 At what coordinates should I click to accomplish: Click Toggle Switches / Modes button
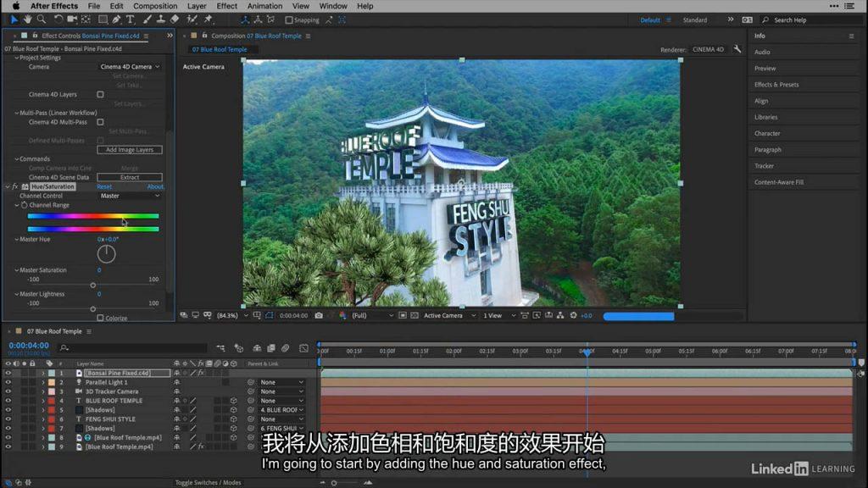click(209, 482)
